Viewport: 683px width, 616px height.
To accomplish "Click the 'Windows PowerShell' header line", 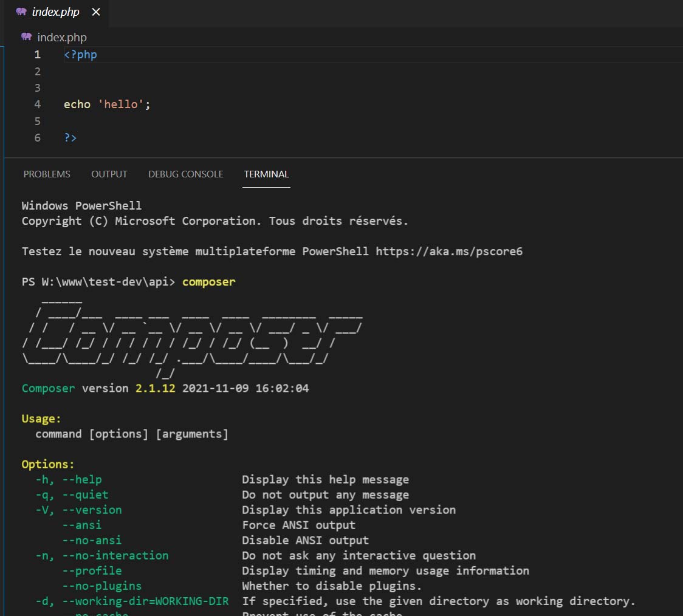I will click(x=82, y=206).
